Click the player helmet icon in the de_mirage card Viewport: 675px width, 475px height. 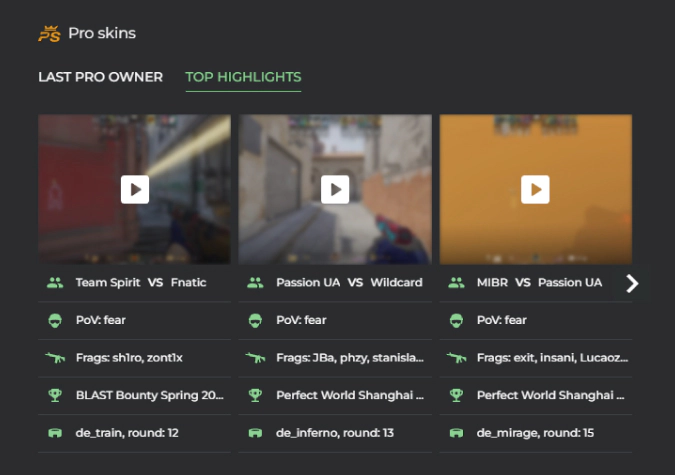[x=456, y=320]
